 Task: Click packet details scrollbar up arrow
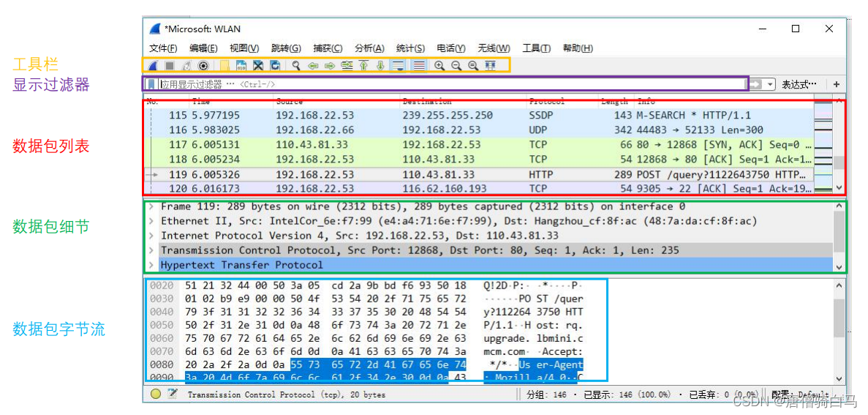(x=838, y=206)
